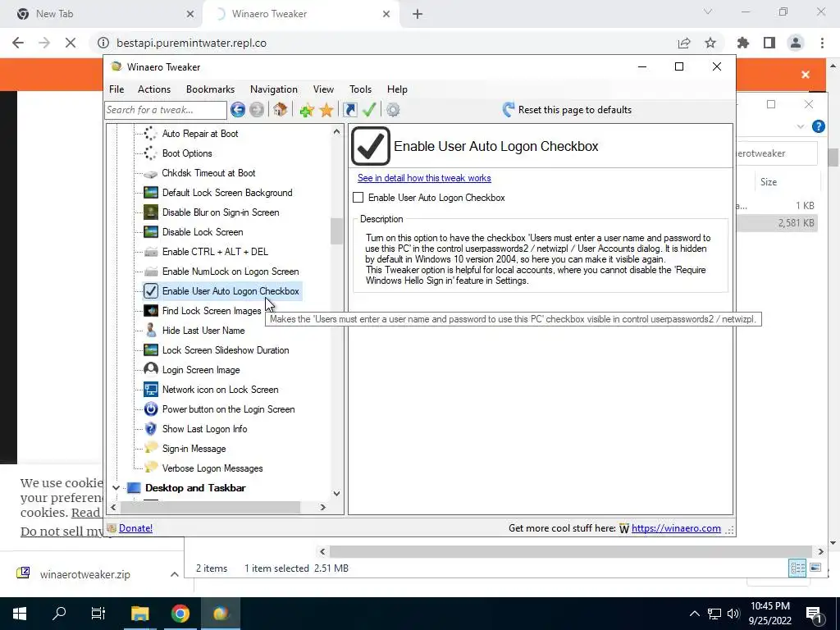Click the green plus add bookmark icon
Image resolution: width=840 pixels, height=630 pixels.
(x=307, y=110)
